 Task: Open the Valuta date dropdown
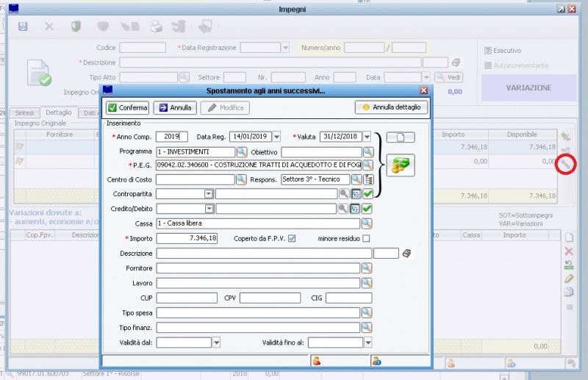click(367, 137)
